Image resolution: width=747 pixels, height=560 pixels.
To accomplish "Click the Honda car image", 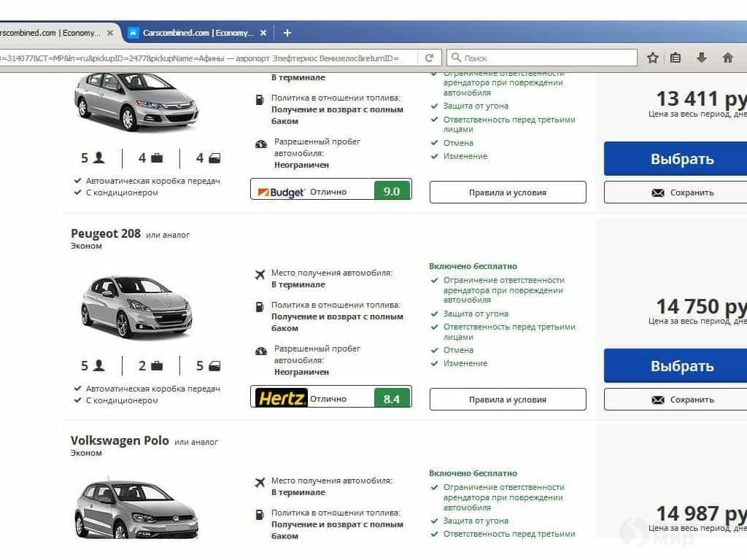I will pyautogui.click(x=136, y=101).
